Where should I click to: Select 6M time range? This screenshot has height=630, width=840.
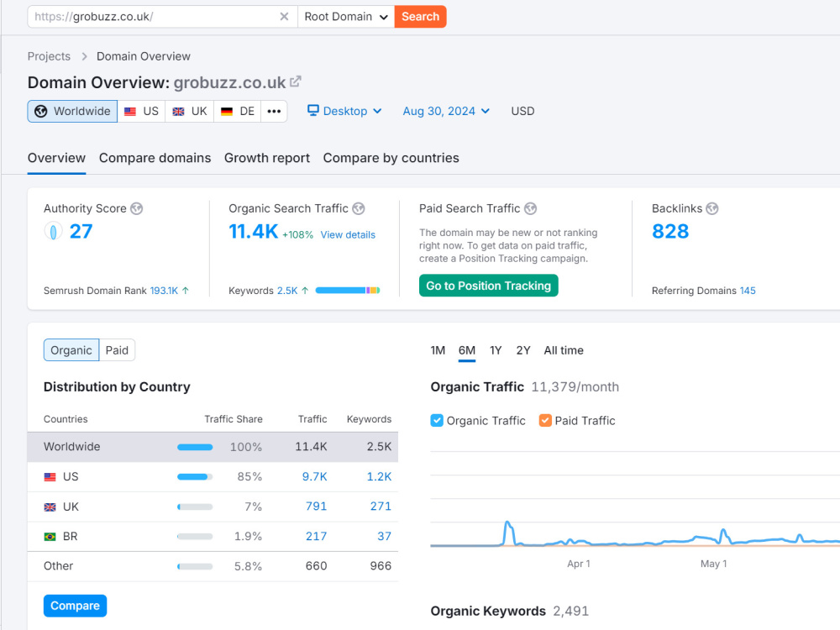coord(466,350)
